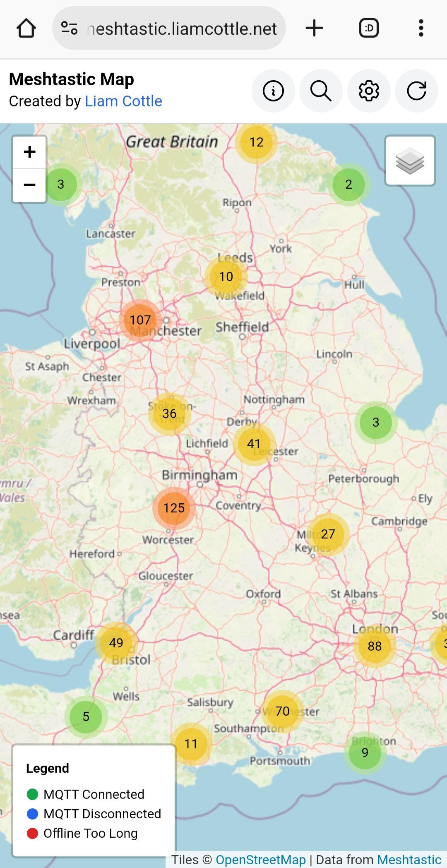Zoom out on the map
The image size is (447, 868).
click(x=29, y=185)
